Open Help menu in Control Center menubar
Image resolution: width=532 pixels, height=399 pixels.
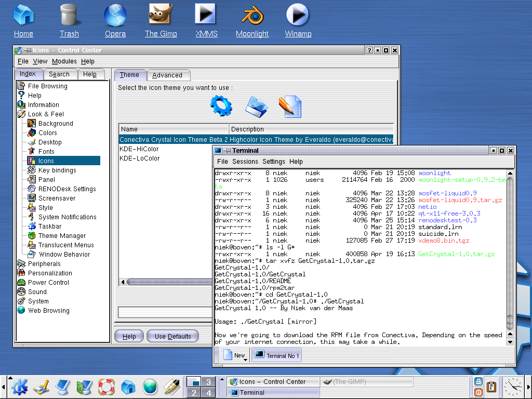[x=87, y=61]
